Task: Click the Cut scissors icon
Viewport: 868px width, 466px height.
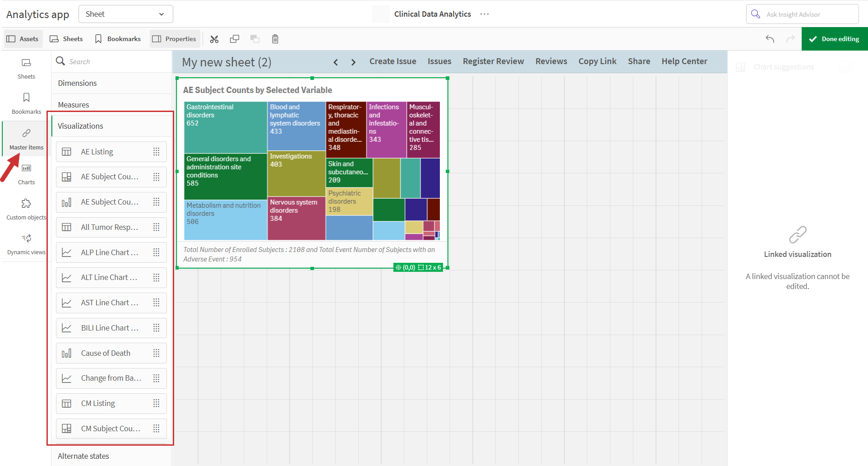Action: [214, 39]
